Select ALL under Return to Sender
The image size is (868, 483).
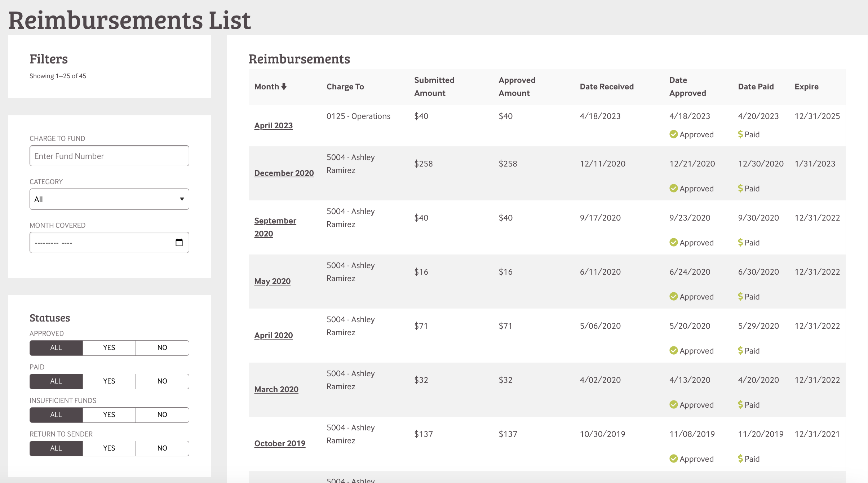pos(56,448)
